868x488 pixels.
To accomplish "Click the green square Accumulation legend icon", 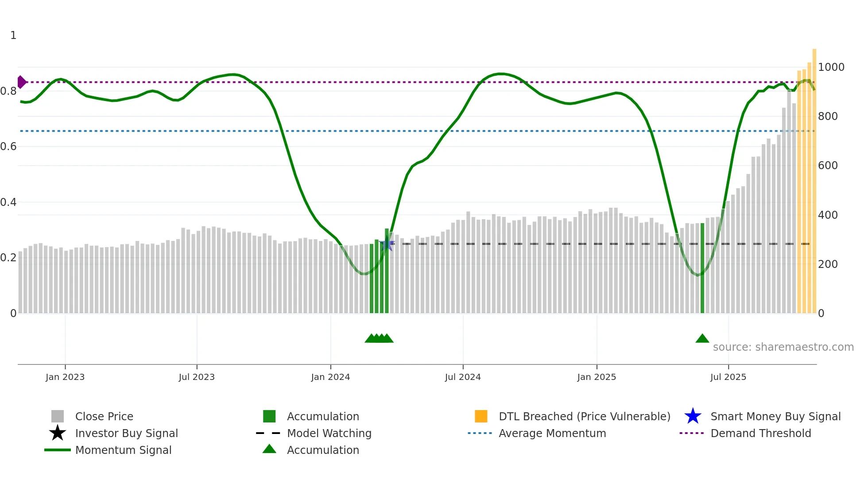I will (269, 416).
